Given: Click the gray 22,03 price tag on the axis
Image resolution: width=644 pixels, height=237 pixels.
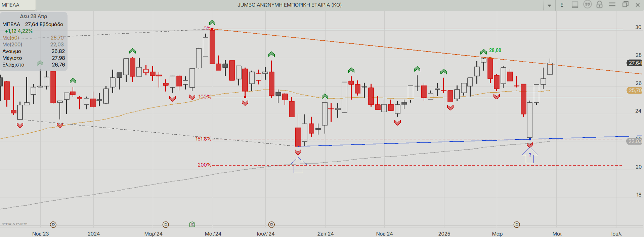Looking at the screenshot, I should click(x=635, y=141).
